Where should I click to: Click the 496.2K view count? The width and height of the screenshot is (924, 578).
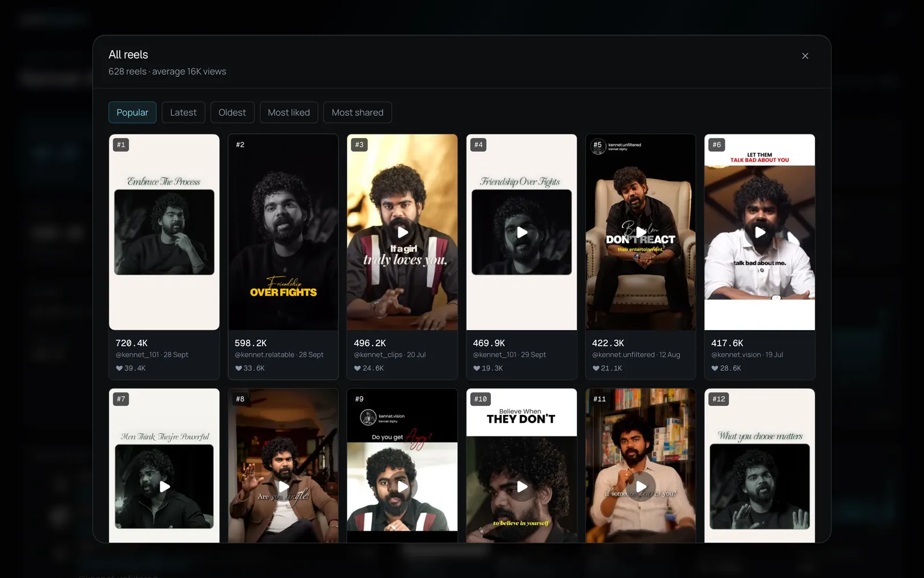point(370,343)
